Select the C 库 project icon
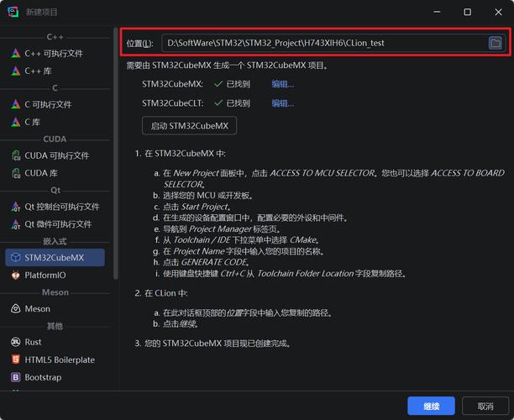The height and width of the screenshot is (420, 514). click(15, 122)
